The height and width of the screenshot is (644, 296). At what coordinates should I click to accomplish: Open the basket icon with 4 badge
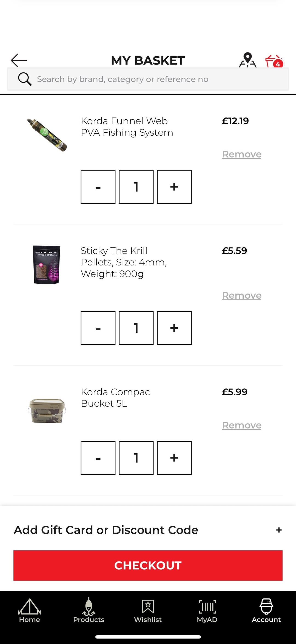(274, 61)
